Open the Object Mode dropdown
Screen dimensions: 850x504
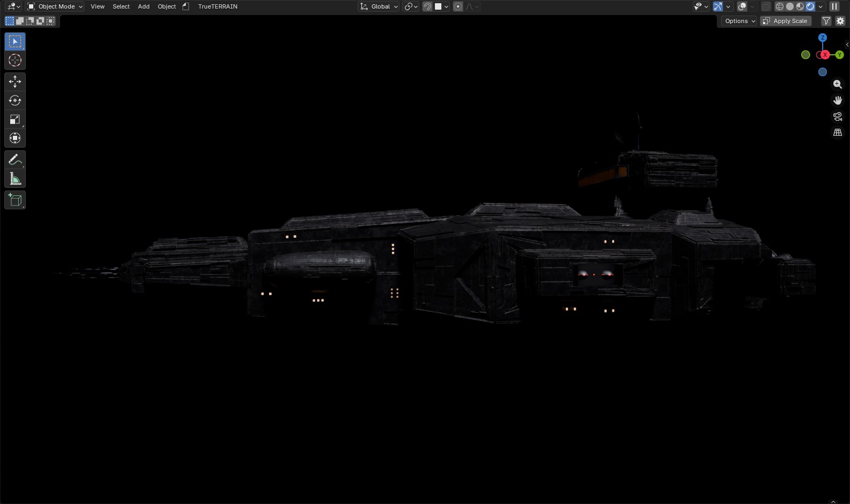[55, 6]
